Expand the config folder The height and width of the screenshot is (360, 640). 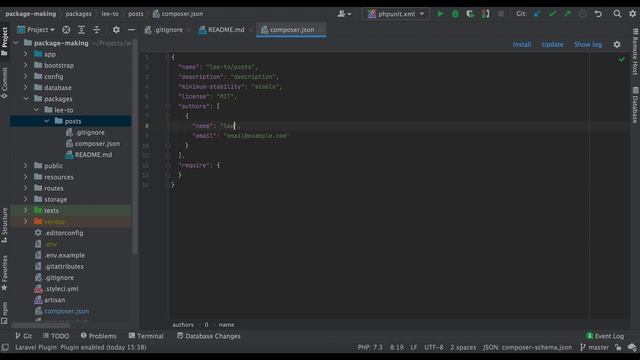coord(26,76)
